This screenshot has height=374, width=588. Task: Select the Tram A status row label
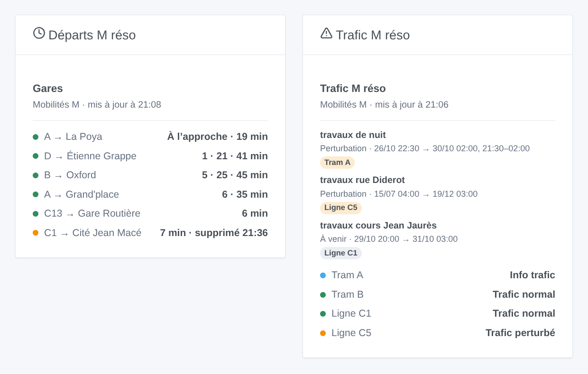pyautogui.click(x=347, y=275)
